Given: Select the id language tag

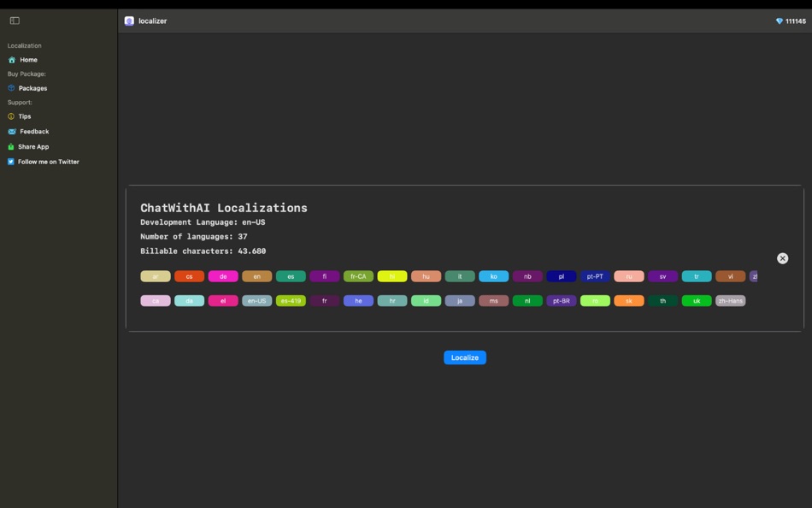Looking at the screenshot, I should coord(427,301).
